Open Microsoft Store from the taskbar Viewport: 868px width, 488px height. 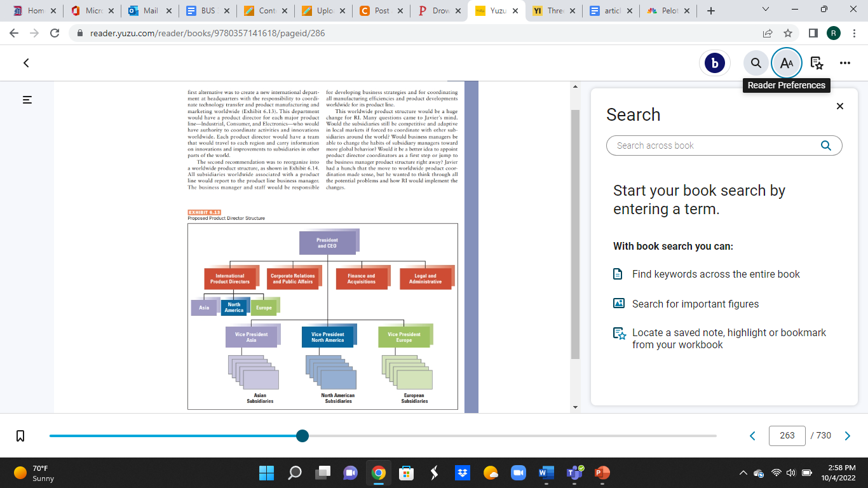(406, 473)
